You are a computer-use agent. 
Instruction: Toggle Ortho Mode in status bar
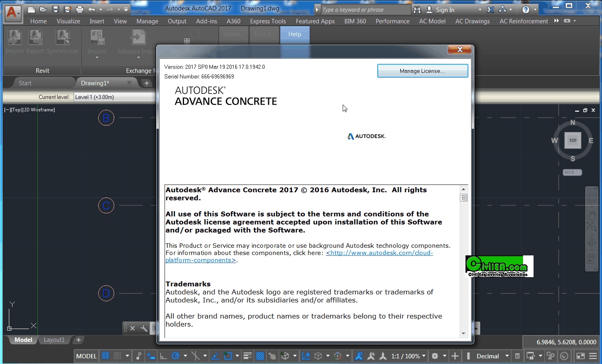[x=163, y=356]
